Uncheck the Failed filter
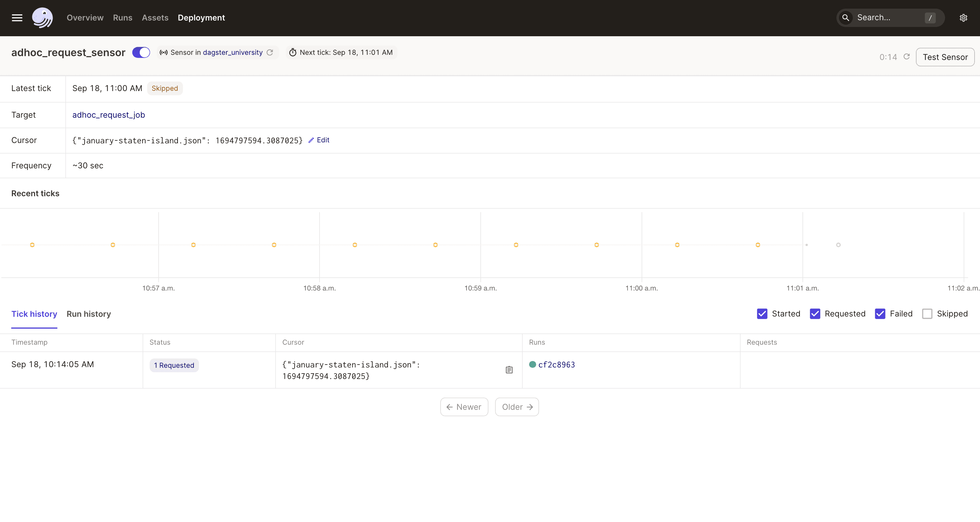 880,314
